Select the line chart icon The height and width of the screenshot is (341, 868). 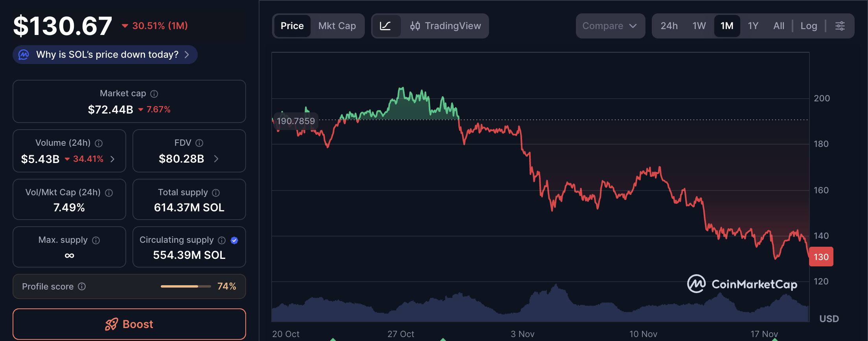[387, 26]
